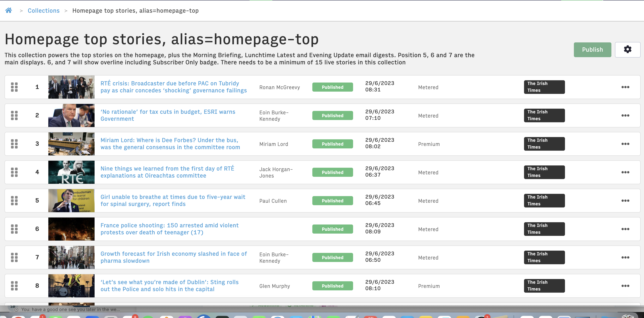The height and width of the screenshot is (318, 644).
Task: Click Sting concert thumbnail in row 8
Action: tap(71, 286)
